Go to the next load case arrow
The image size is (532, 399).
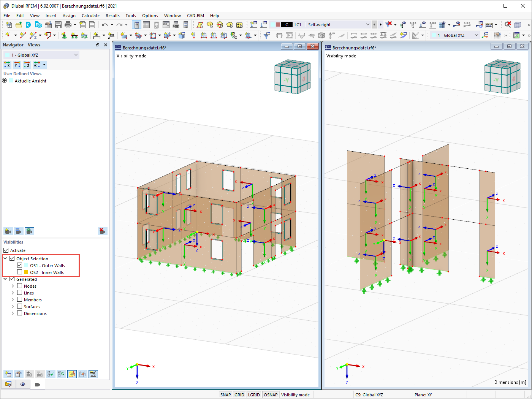[x=380, y=25]
